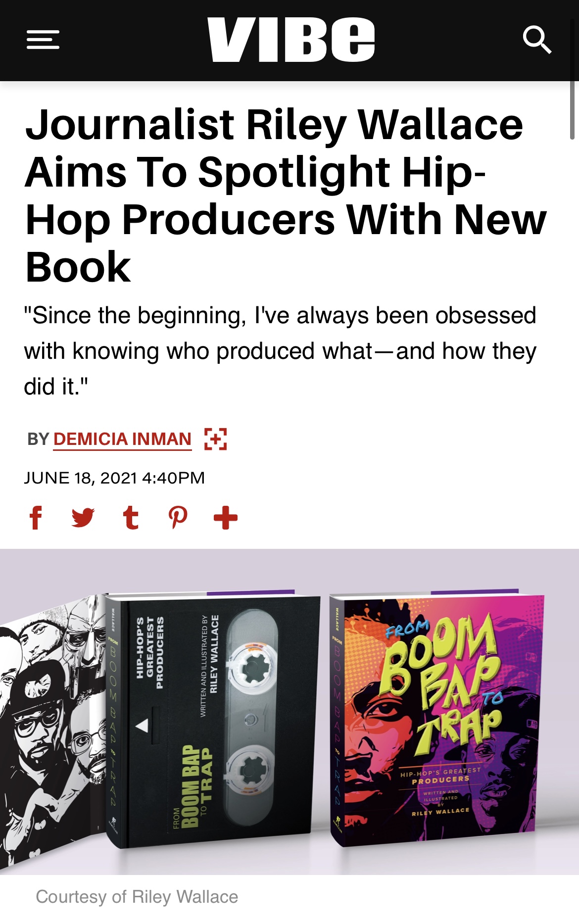Click the black-and-white illustrated producers panel
This screenshot has height=924, width=579.
click(x=49, y=732)
